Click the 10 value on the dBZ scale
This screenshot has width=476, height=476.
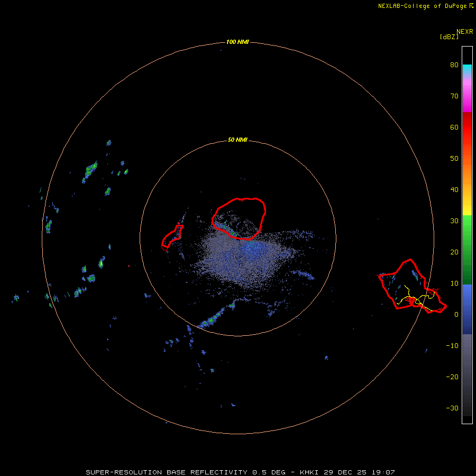pyautogui.click(x=454, y=283)
